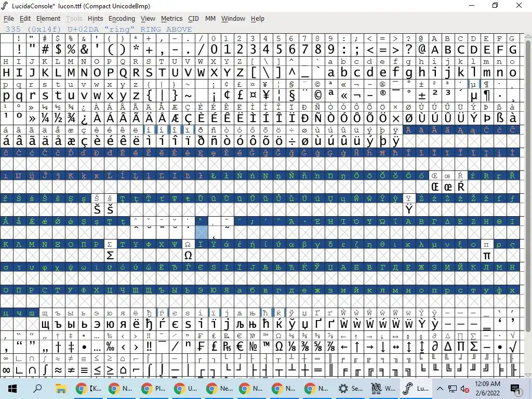
Task: Open the Window menu
Action: click(233, 19)
